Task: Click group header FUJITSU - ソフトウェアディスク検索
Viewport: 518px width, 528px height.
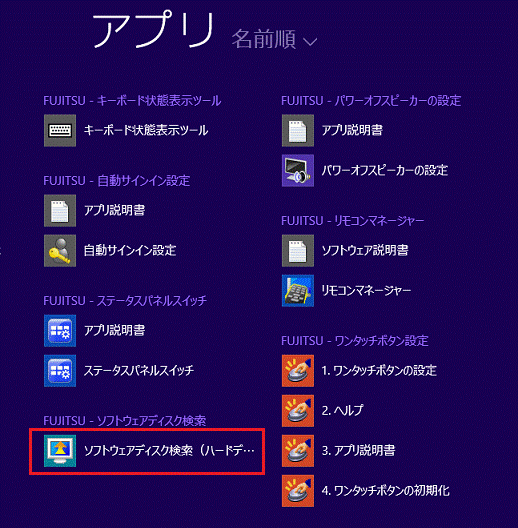Action: 125,421
